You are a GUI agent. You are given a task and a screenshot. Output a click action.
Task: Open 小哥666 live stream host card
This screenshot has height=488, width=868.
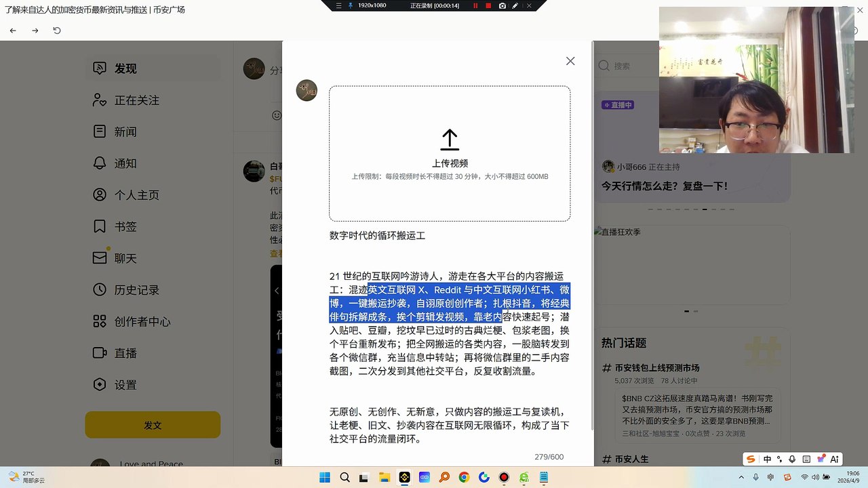tap(641, 167)
